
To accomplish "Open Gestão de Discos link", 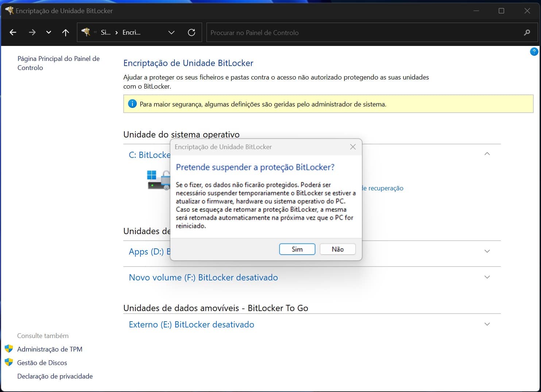I will click(x=42, y=362).
